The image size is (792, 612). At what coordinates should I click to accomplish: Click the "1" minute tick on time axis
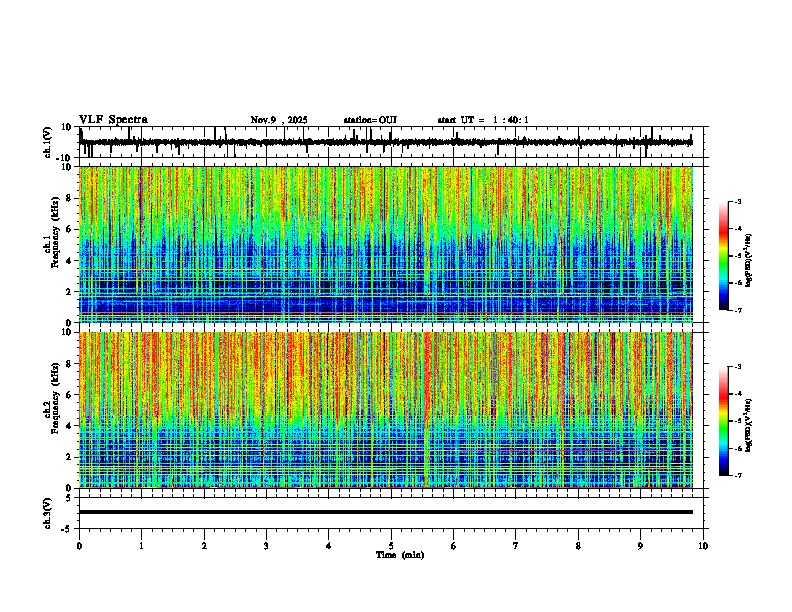tap(141, 546)
